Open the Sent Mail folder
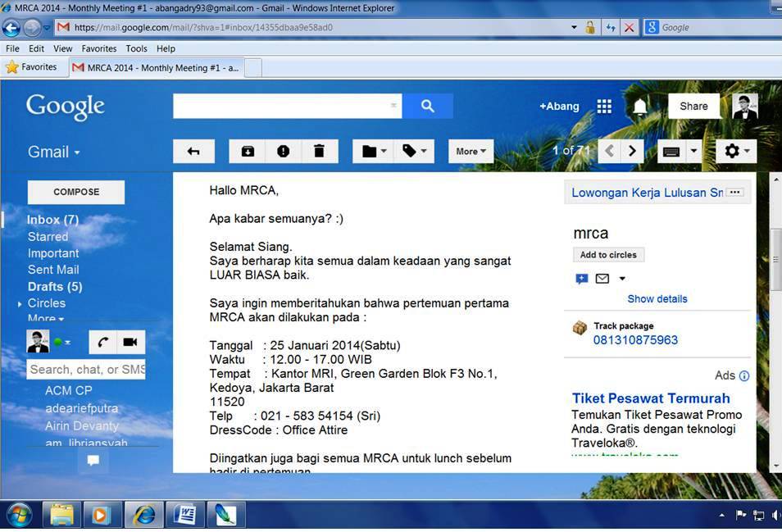Image resolution: width=782 pixels, height=532 pixels. (53, 270)
